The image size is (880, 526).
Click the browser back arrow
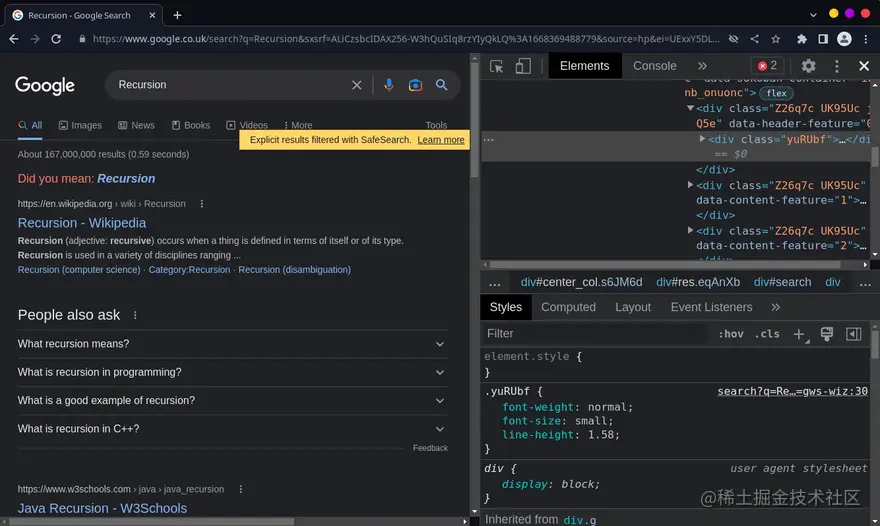[14, 39]
